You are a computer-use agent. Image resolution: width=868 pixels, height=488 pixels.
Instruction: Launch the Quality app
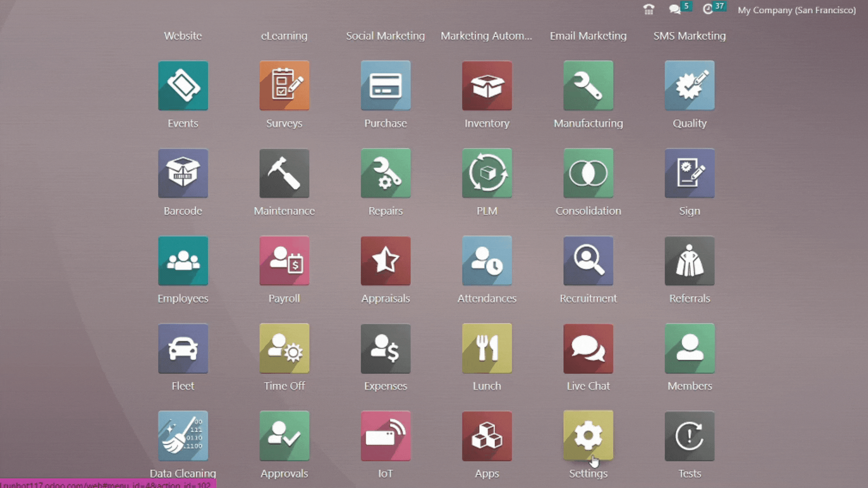689,86
